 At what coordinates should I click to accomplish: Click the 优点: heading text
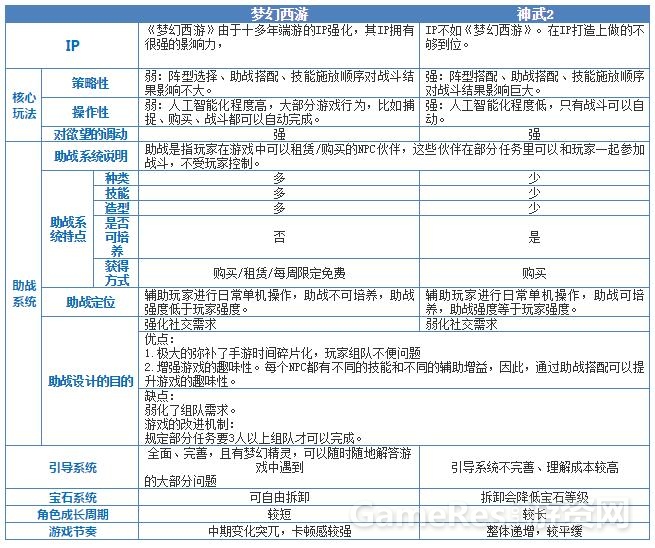(x=159, y=339)
